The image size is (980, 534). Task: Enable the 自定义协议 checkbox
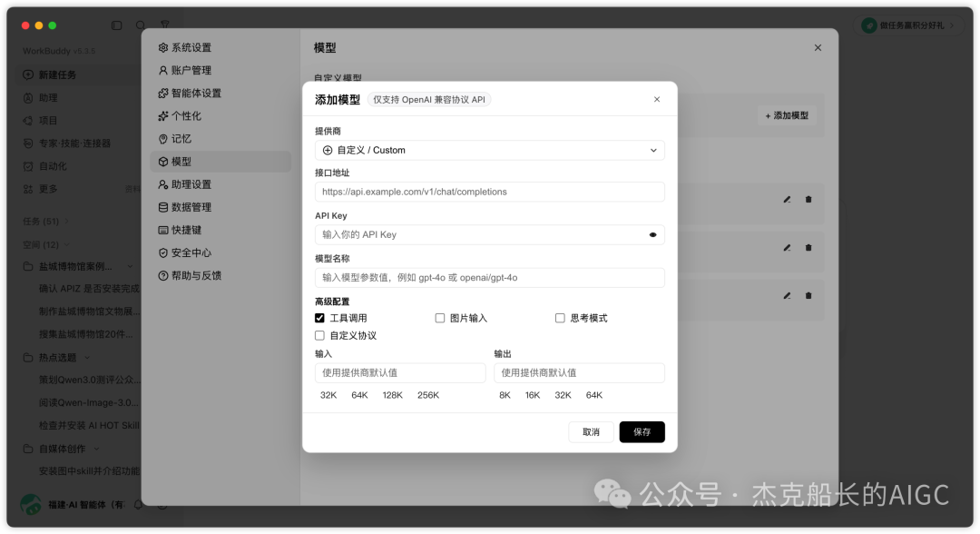click(320, 336)
